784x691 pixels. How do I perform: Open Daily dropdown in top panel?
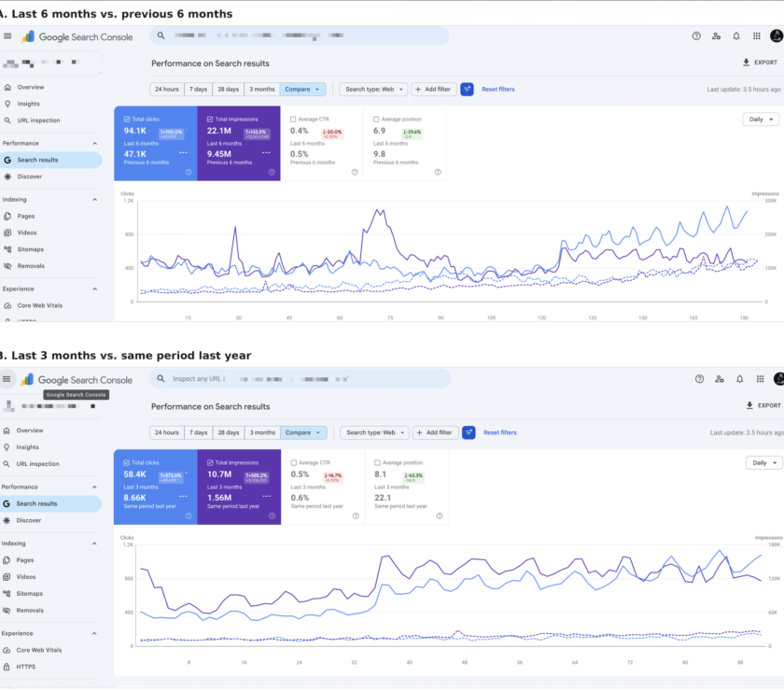click(761, 120)
